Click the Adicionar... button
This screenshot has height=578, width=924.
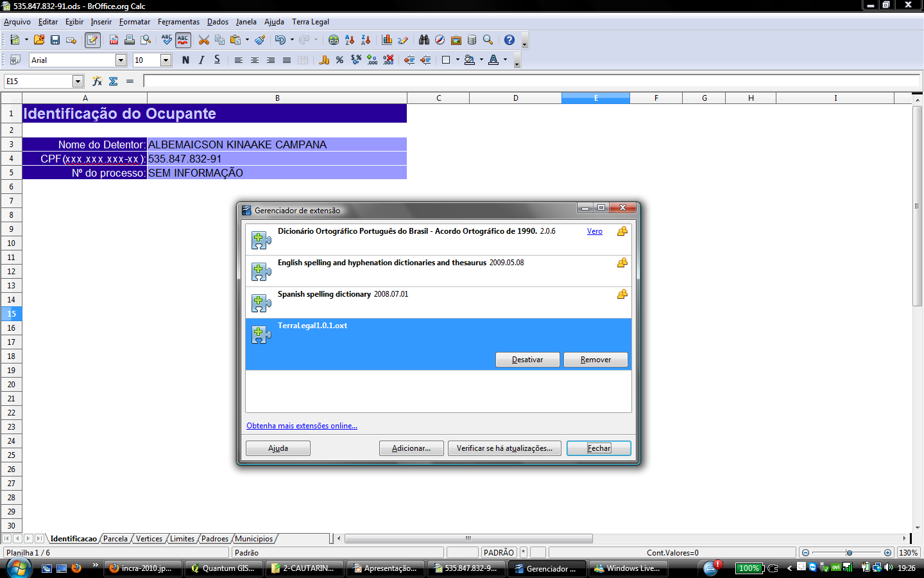[411, 448]
